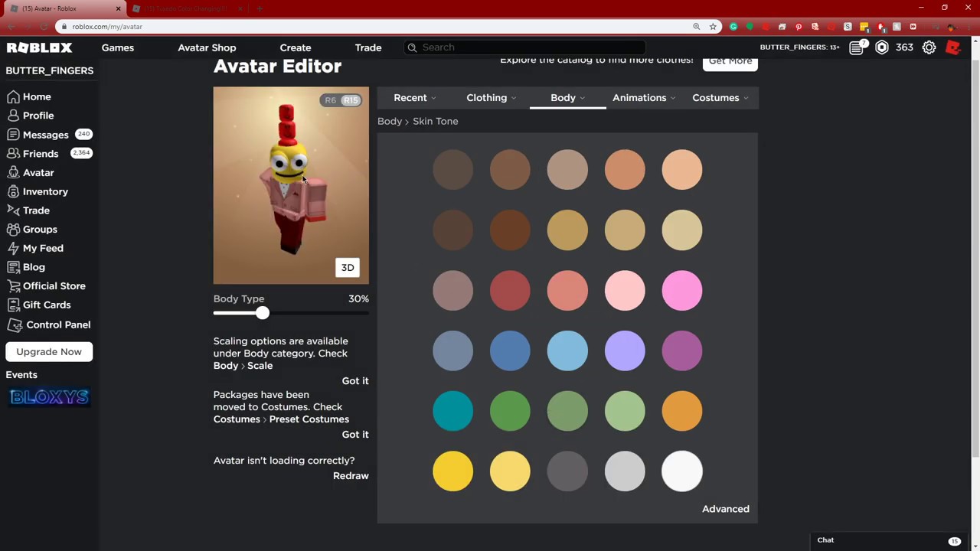Click the Groups icon in the sidebar
980x551 pixels.
click(13, 230)
